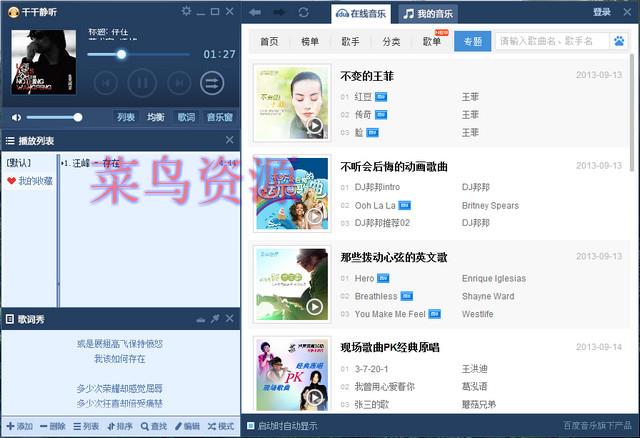640x438 pixels.
Task: Click the MV badge beside 脸
Action: tap(372, 133)
